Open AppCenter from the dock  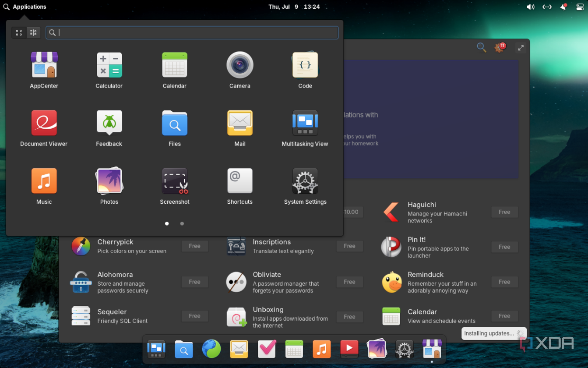(x=432, y=349)
